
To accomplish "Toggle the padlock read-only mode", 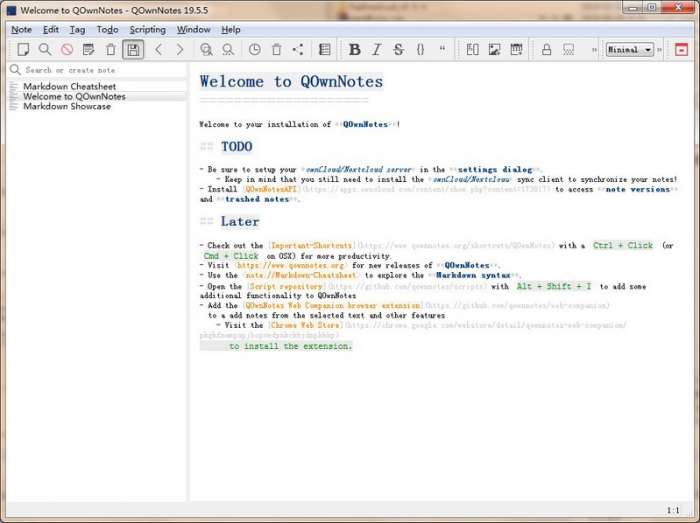I will (x=546, y=49).
